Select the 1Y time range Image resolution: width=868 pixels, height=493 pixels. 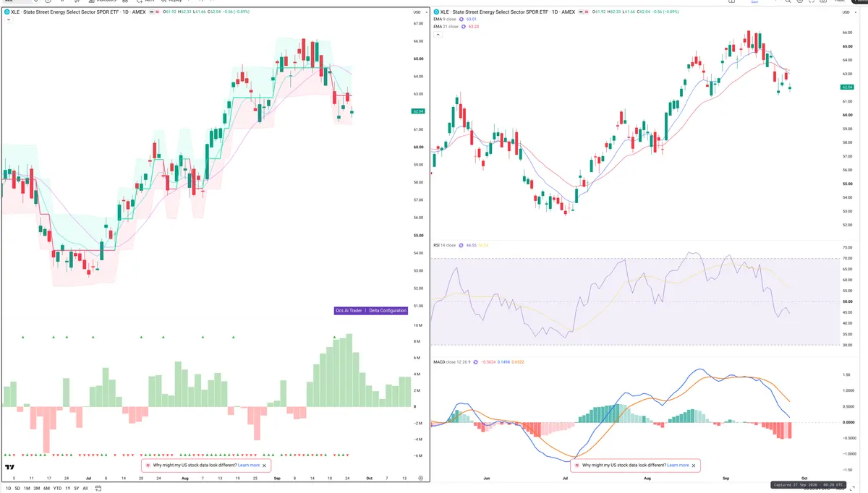tap(67, 488)
